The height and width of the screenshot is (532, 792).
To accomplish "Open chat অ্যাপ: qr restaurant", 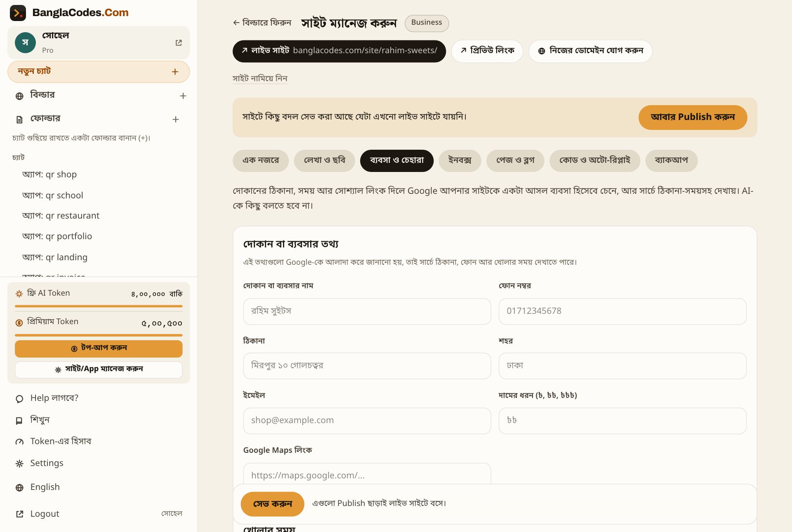I will pos(61,216).
